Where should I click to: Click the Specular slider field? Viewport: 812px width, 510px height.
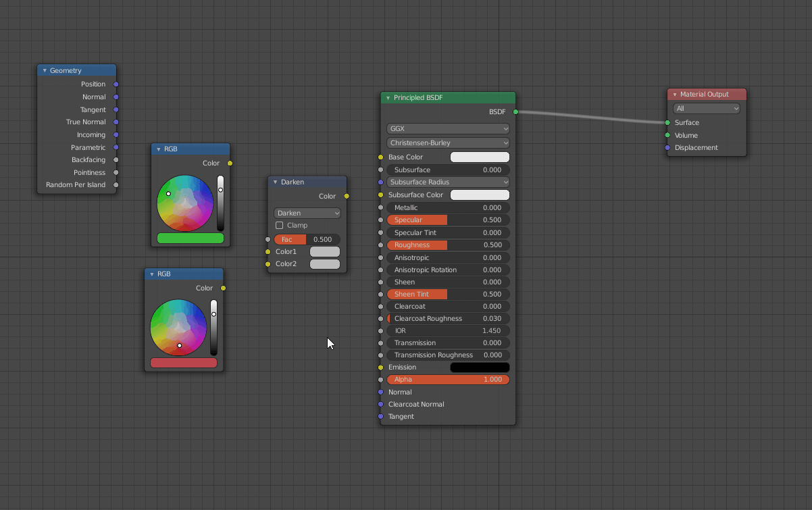[x=449, y=220]
